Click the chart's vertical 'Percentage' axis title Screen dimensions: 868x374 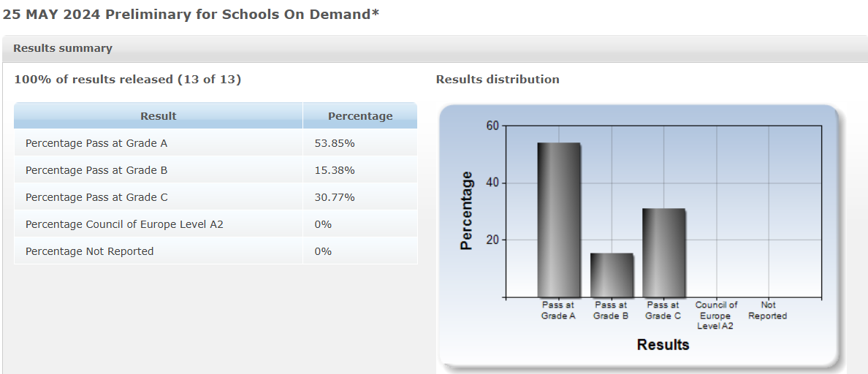point(467,211)
